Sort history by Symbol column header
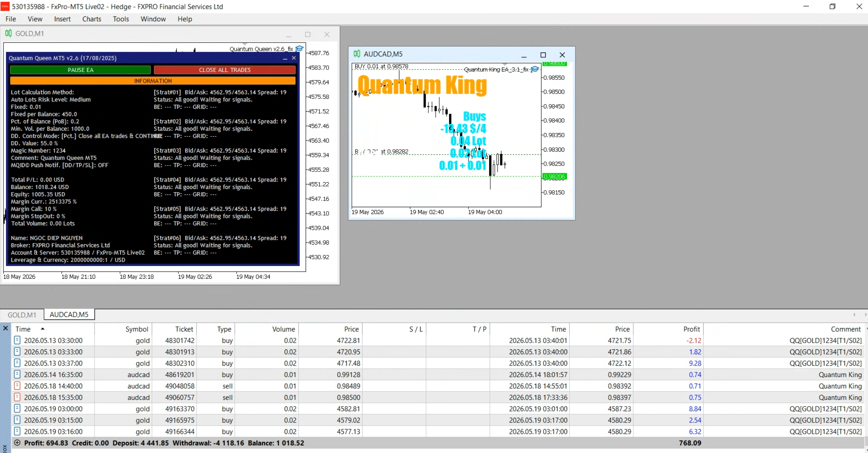 tap(123, 329)
